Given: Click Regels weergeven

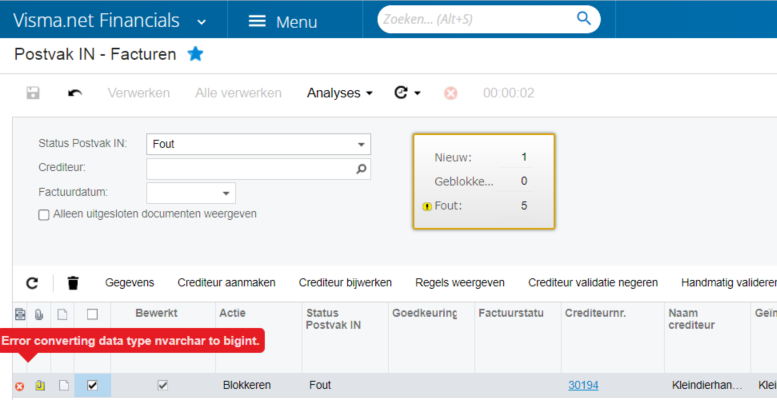Looking at the screenshot, I should point(460,283).
